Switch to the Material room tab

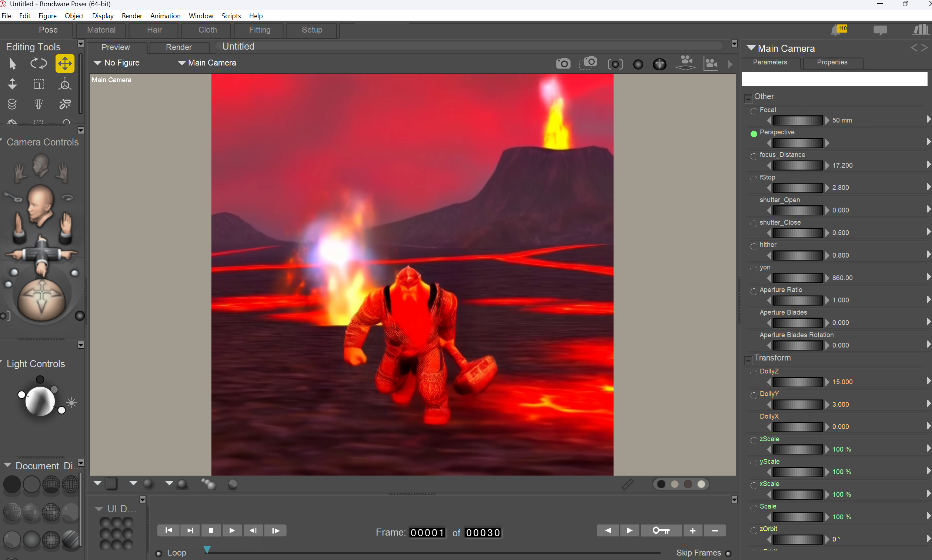(x=101, y=30)
